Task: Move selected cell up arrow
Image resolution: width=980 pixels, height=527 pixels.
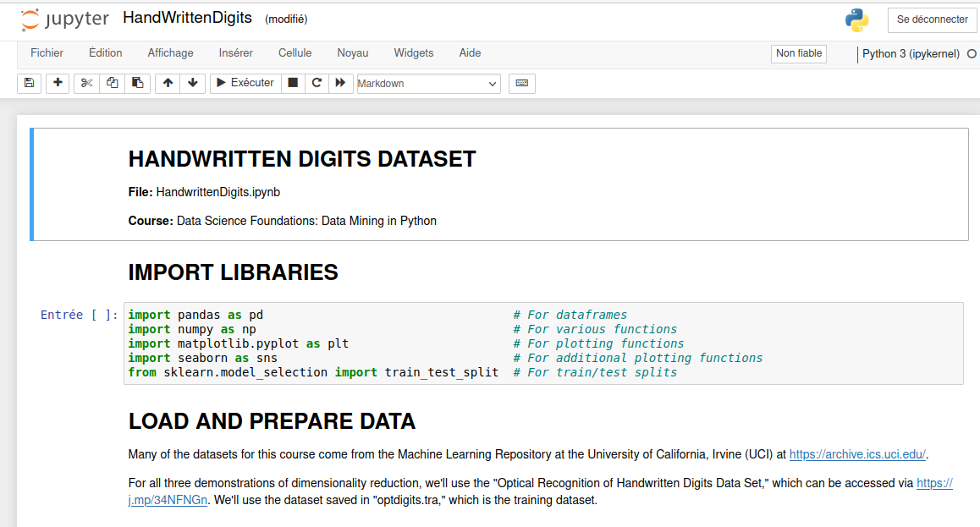Action: (168, 83)
